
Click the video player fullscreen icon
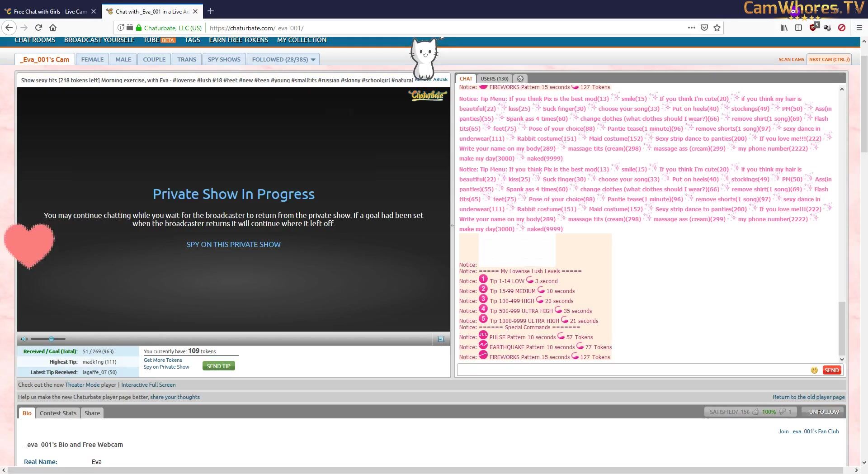[441, 339]
